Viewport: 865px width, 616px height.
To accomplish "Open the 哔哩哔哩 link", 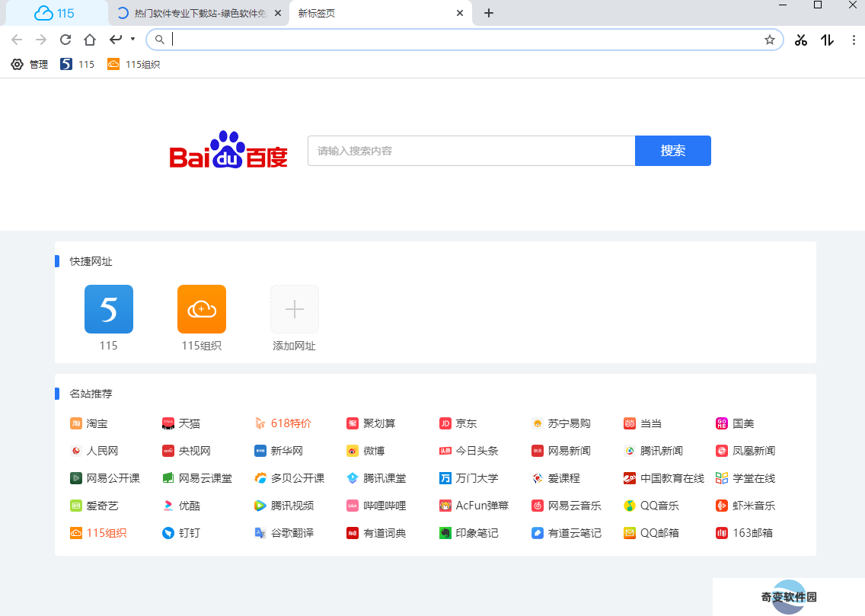I will 377,506.
